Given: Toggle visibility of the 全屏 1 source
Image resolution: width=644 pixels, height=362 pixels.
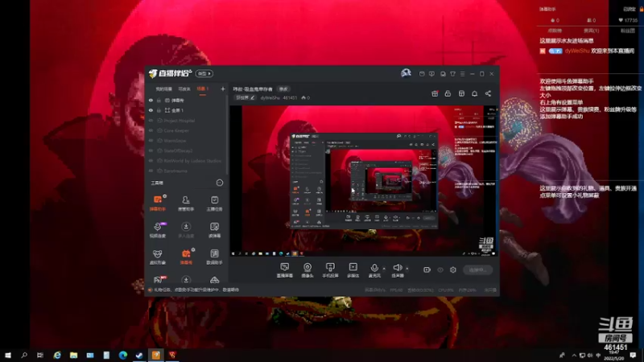Looking at the screenshot, I should pos(151,110).
